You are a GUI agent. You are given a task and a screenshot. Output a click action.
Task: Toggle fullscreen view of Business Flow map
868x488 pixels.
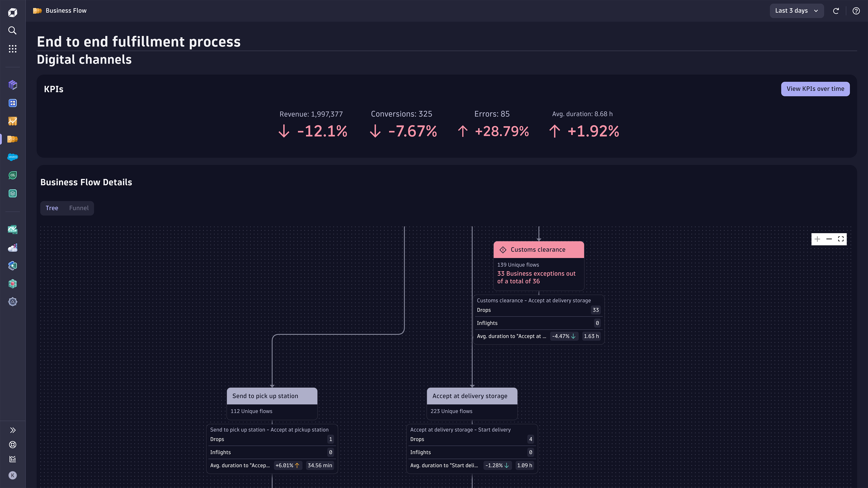841,239
